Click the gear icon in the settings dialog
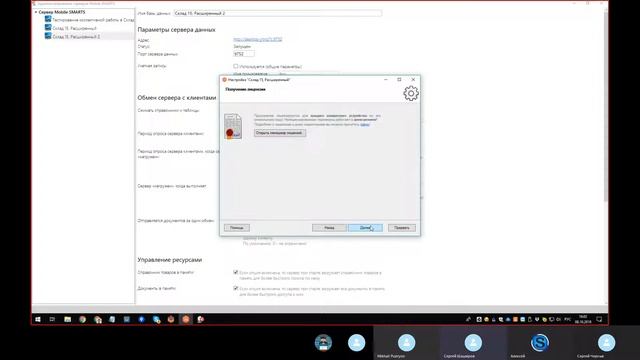 (x=411, y=93)
